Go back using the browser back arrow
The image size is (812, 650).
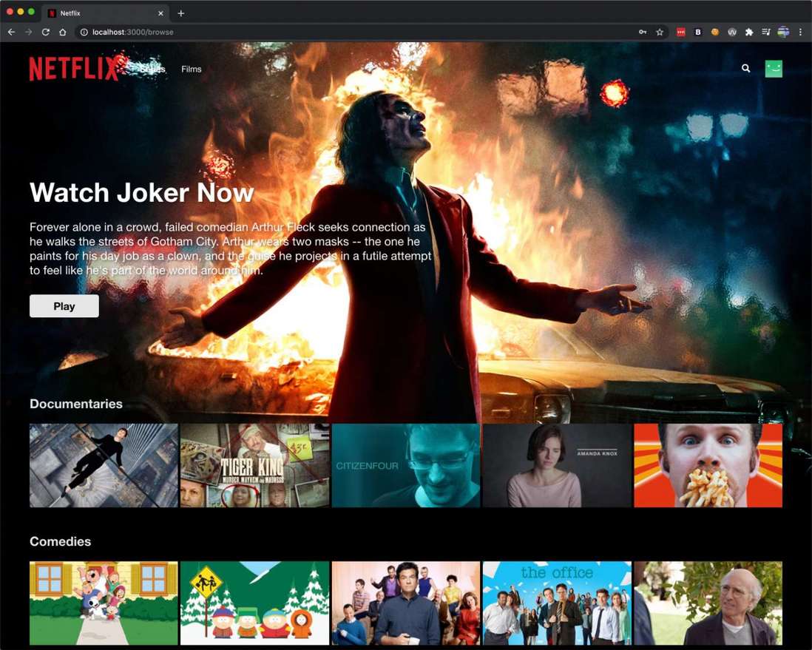[x=11, y=32]
